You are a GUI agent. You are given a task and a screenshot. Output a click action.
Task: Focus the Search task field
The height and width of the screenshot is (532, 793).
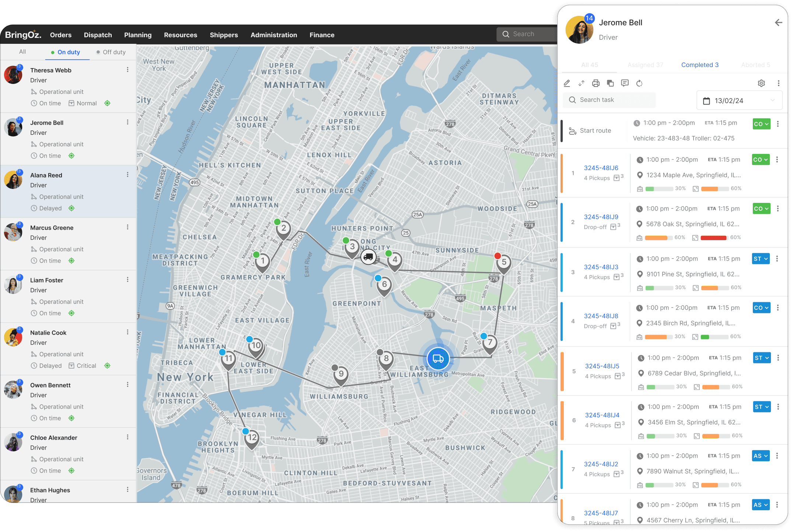click(609, 100)
